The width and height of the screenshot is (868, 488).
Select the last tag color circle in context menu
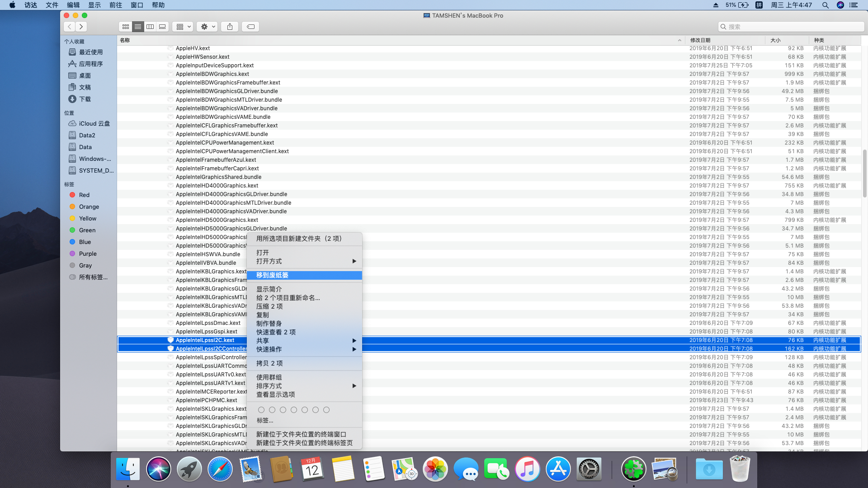click(326, 410)
